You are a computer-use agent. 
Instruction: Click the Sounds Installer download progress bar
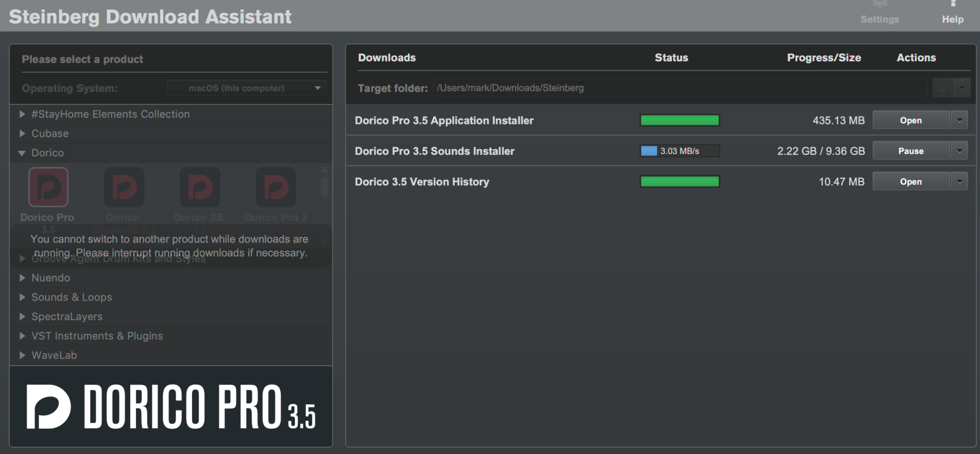680,151
